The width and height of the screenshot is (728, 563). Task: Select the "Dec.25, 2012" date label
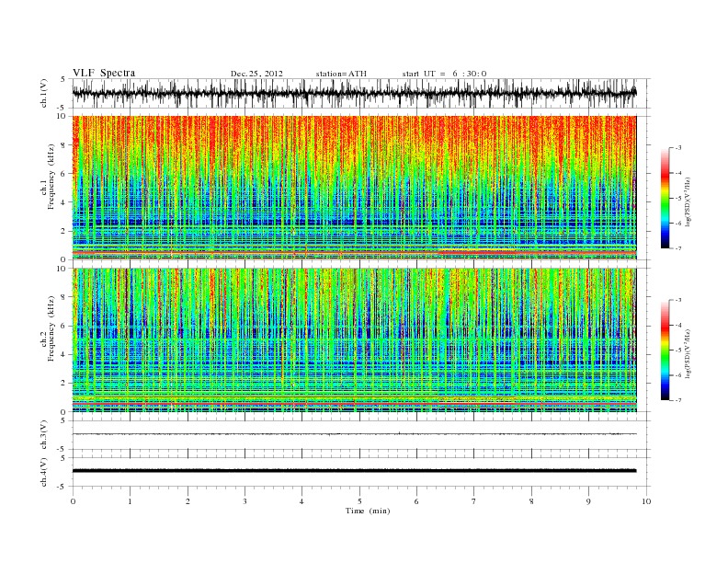(x=256, y=74)
